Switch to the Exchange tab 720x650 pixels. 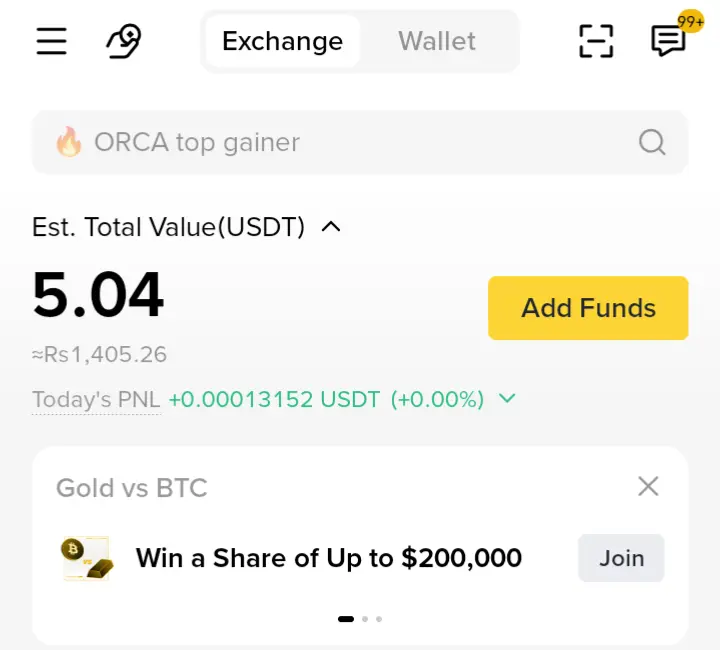pos(282,41)
